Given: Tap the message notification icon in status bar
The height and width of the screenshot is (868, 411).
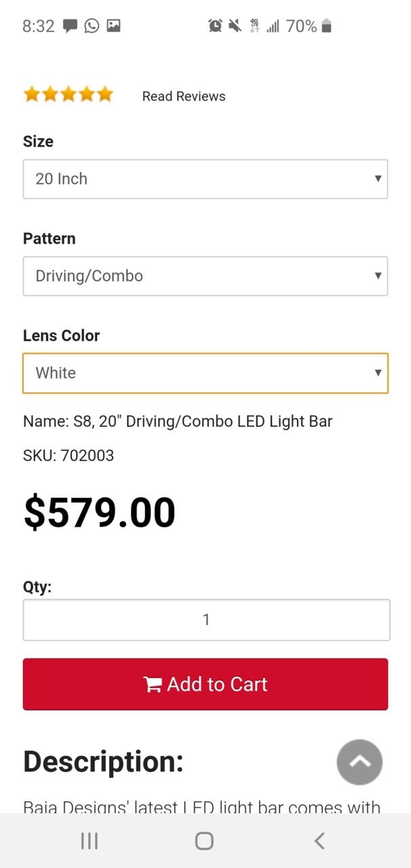Looking at the screenshot, I should [x=70, y=26].
